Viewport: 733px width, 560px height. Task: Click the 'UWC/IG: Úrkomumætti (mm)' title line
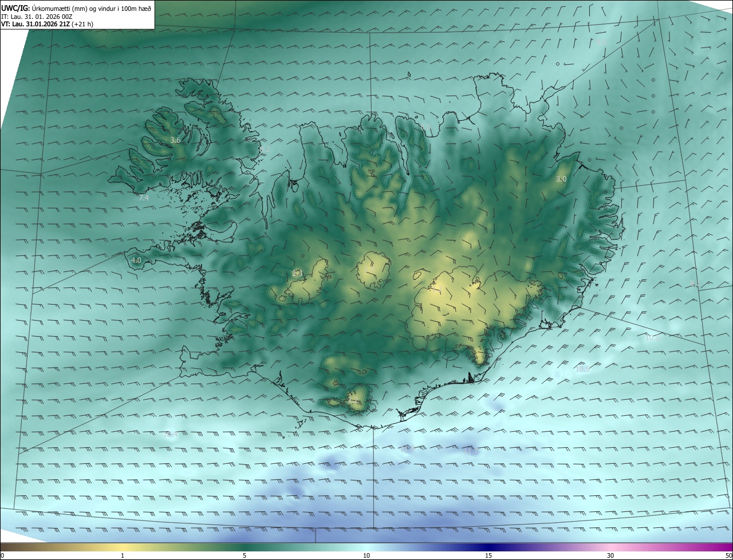click(76, 8)
